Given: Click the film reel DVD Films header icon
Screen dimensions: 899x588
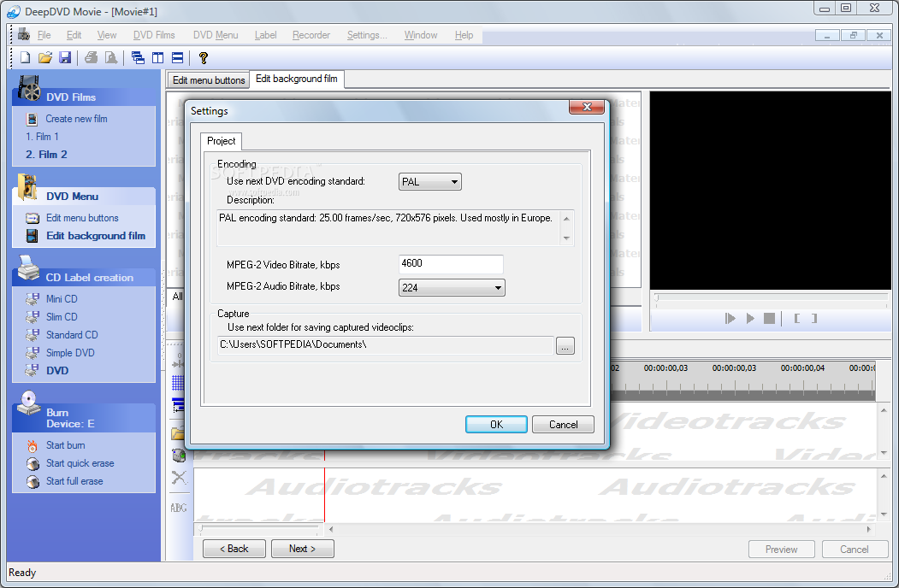Looking at the screenshot, I should [x=29, y=89].
